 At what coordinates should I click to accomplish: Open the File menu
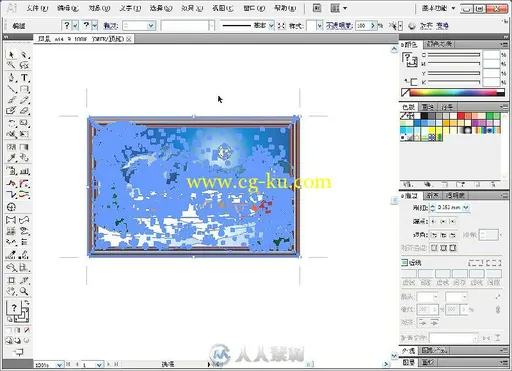tap(37, 8)
